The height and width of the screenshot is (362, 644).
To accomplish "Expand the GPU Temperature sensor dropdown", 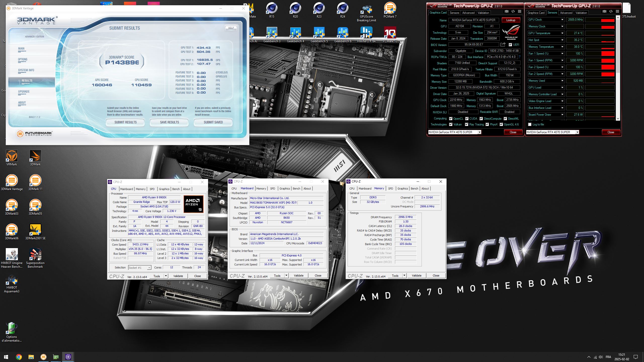I will tap(562, 33).
